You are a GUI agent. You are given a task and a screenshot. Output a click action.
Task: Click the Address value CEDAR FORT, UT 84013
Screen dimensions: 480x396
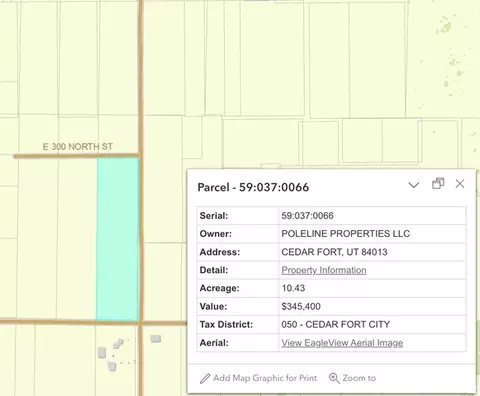[x=334, y=252]
